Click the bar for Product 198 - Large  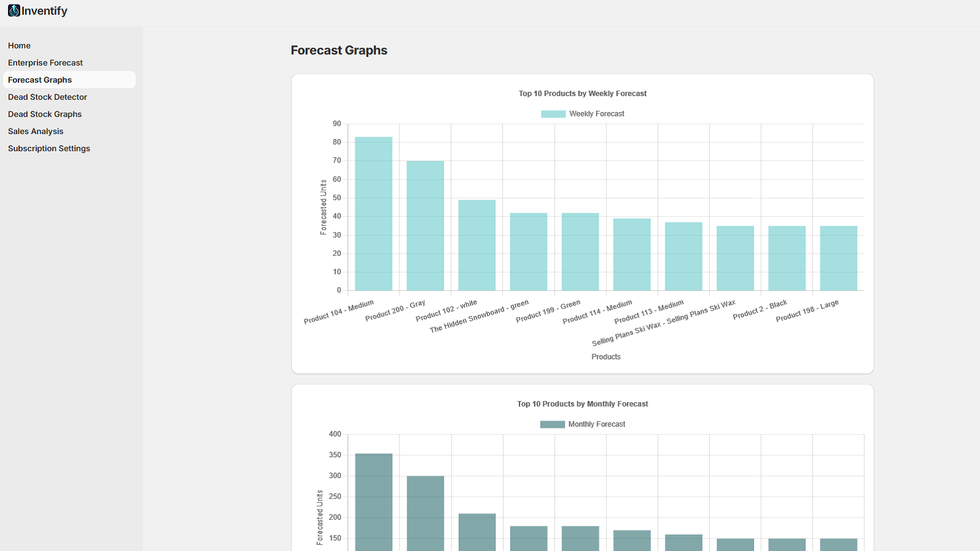pyautogui.click(x=838, y=257)
